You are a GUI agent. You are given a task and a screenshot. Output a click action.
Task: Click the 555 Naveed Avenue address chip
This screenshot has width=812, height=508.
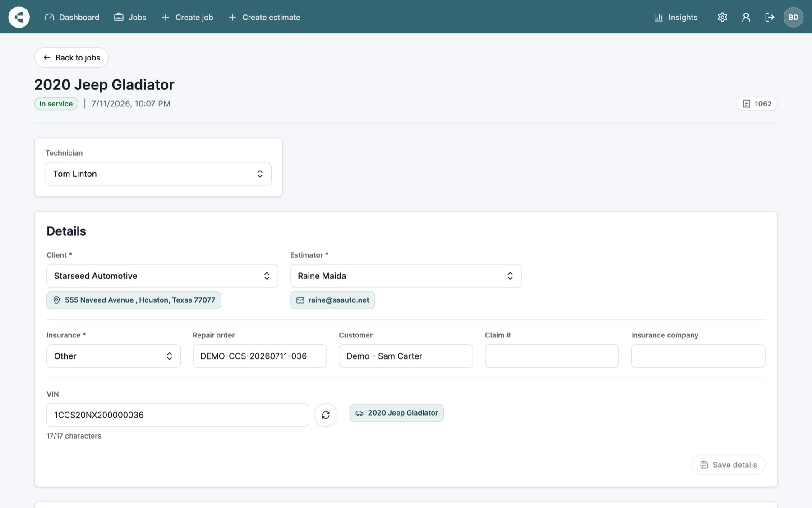pyautogui.click(x=134, y=300)
